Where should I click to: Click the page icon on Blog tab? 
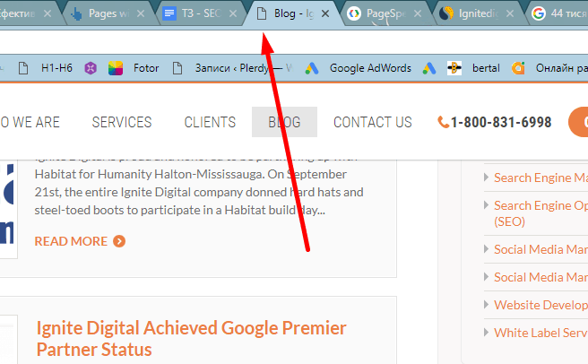pyautogui.click(x=262, y=13)
